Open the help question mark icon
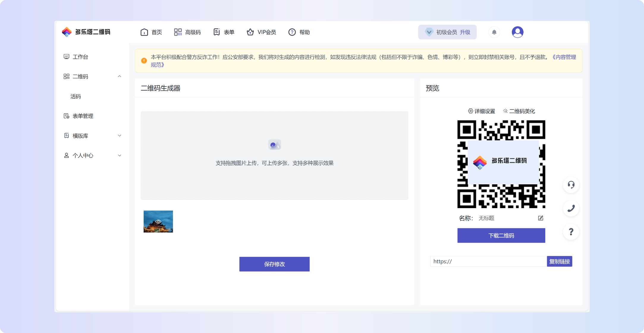This screenshot has width=644, height=333. click(x=571, y=232)
